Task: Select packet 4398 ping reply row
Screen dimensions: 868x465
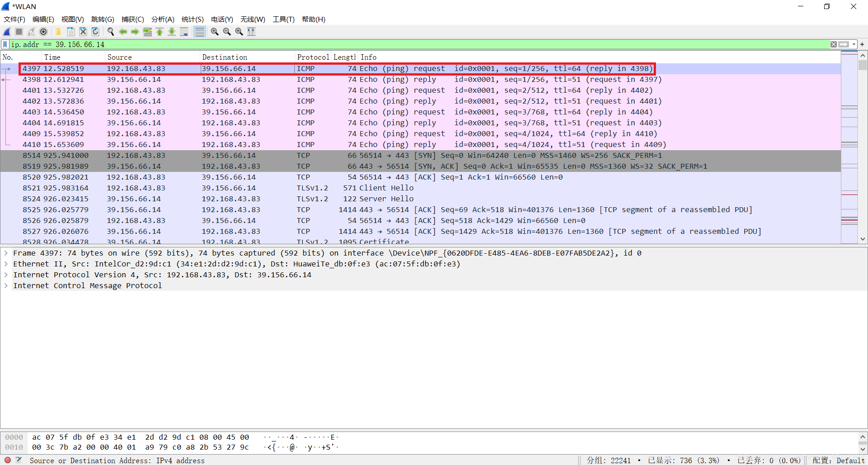Action: 420,80
